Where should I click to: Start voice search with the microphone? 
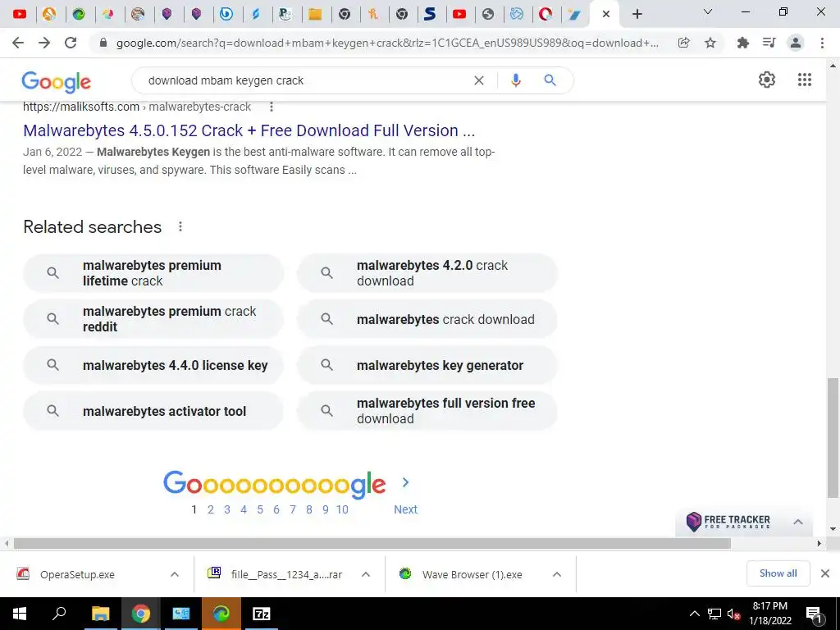515,80
